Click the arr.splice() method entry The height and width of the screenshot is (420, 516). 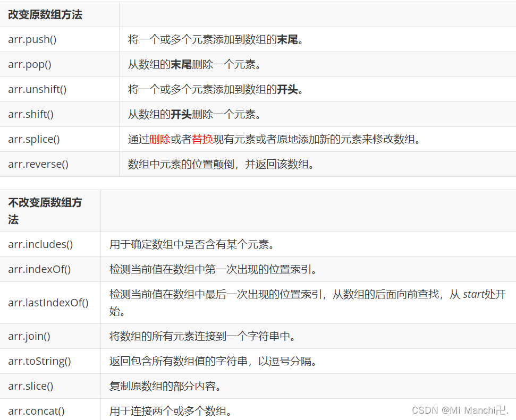33,139
